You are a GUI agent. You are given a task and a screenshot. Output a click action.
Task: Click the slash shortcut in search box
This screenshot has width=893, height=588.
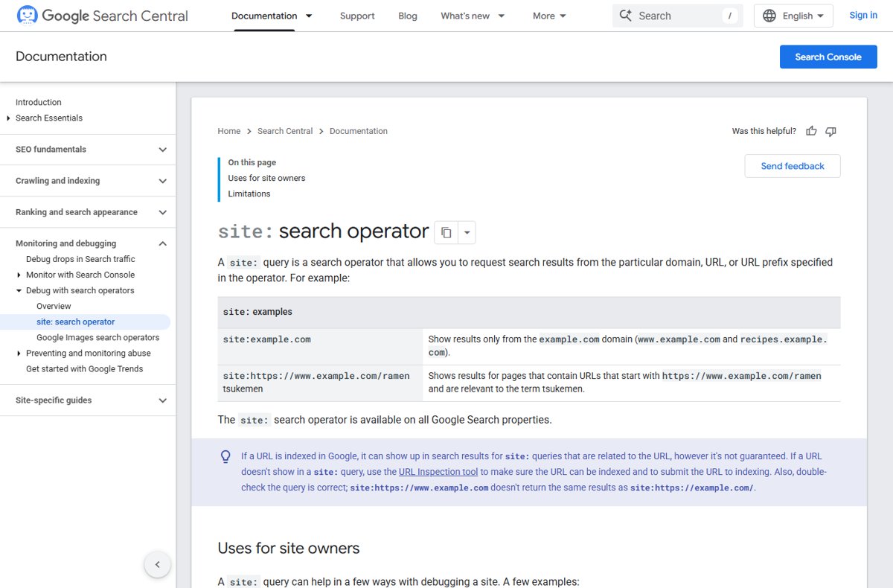click(x=730, y=16)
